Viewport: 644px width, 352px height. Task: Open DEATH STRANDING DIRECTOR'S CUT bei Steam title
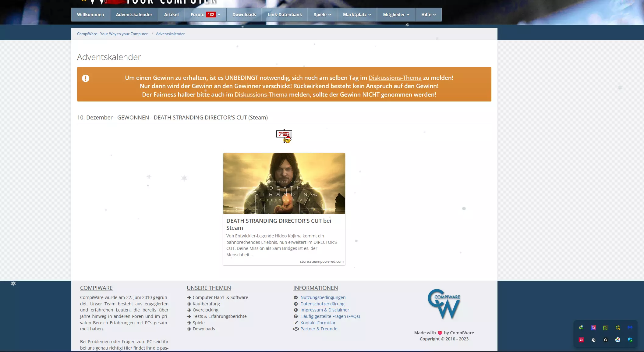[279, 224]
